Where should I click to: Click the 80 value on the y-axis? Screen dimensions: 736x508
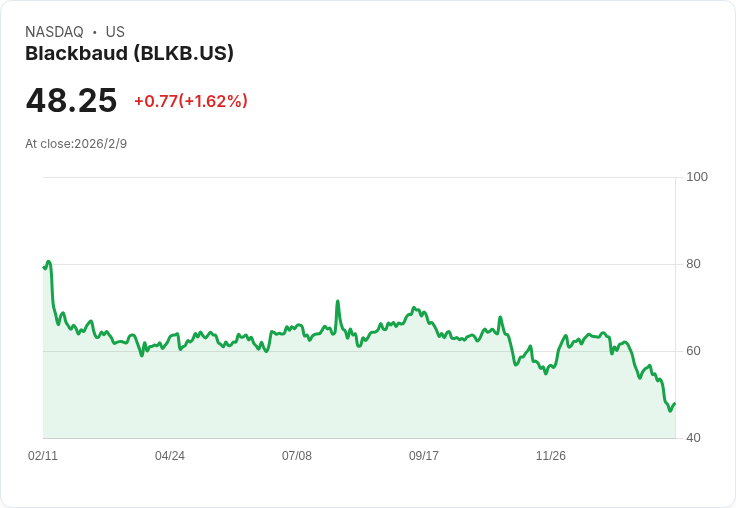click(x=693, y=264)
